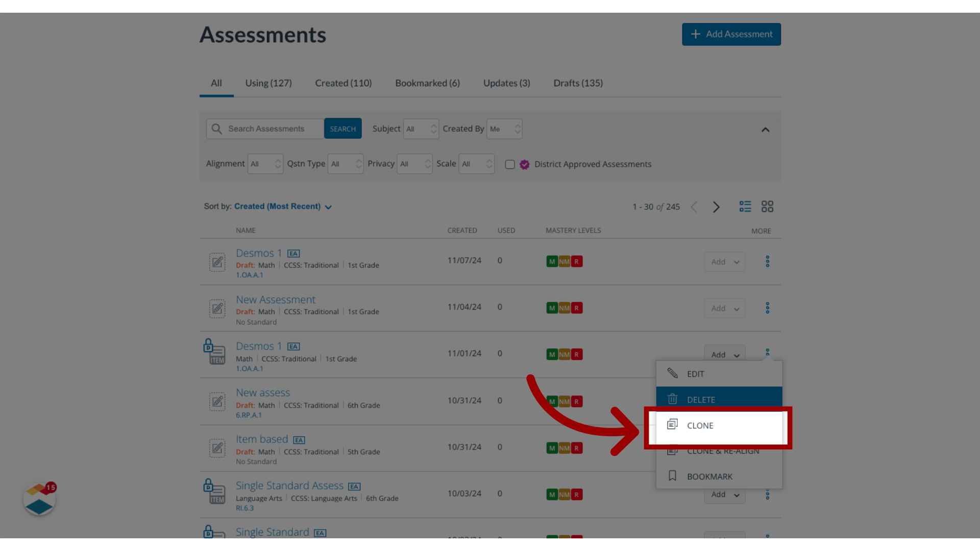Open the Bookmarked (6) tab
The height and width of the screenshot is (551, 980).
click(x=427, y=83)
